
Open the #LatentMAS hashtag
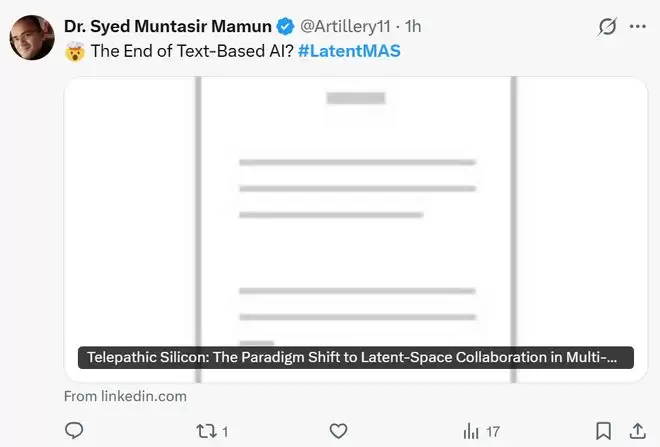click(349, 51)
